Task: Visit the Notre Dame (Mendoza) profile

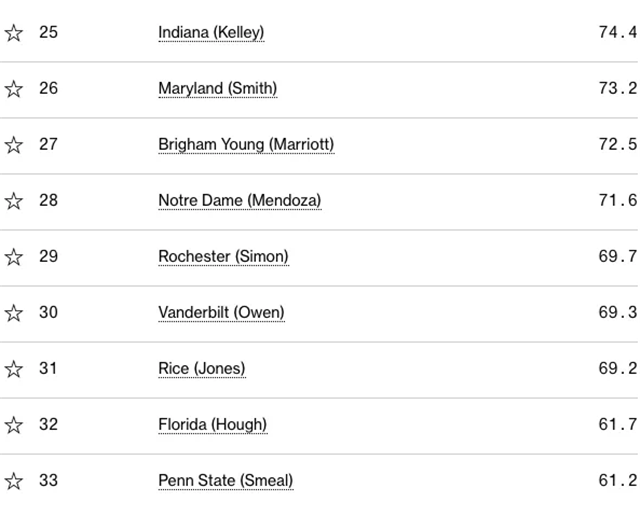Action: 240,201
